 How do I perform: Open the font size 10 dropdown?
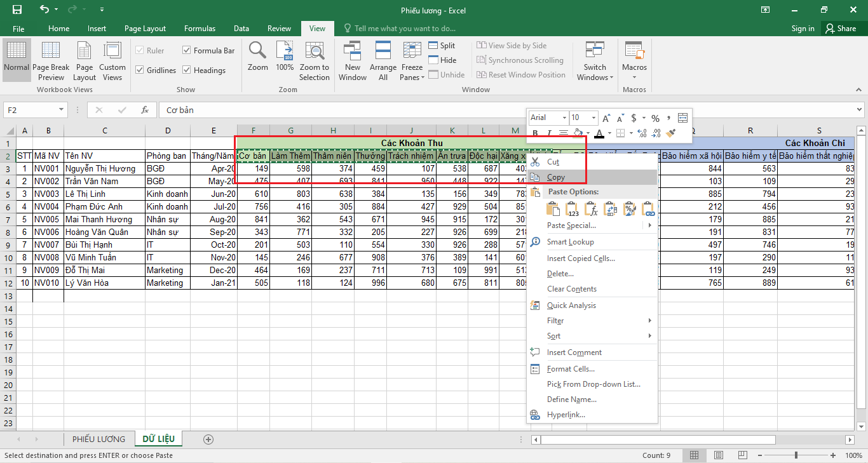[594, 118]
